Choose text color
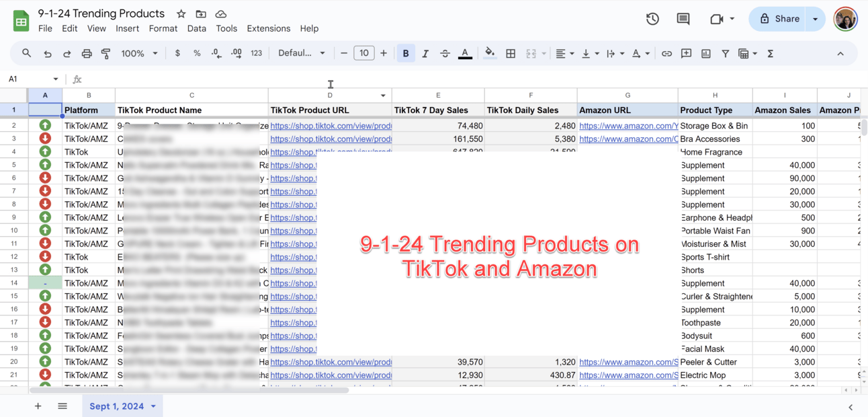 (465, 53)
